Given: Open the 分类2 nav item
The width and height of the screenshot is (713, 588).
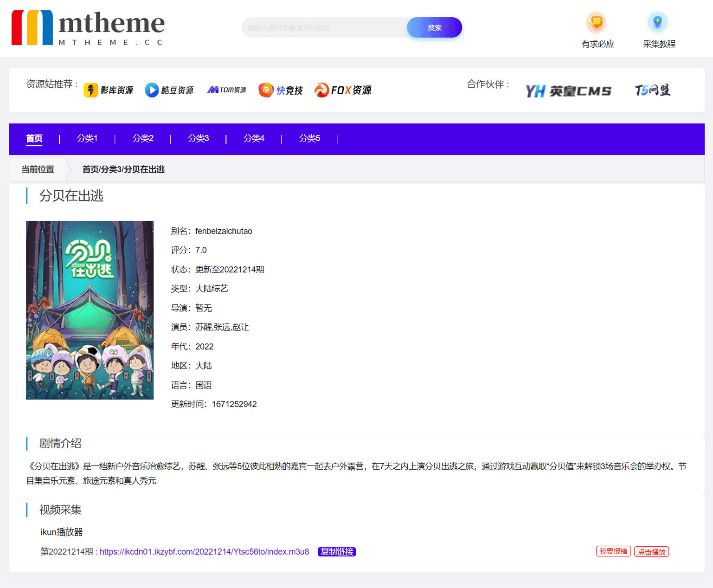Looking at the screenshot, I should 143,138.
